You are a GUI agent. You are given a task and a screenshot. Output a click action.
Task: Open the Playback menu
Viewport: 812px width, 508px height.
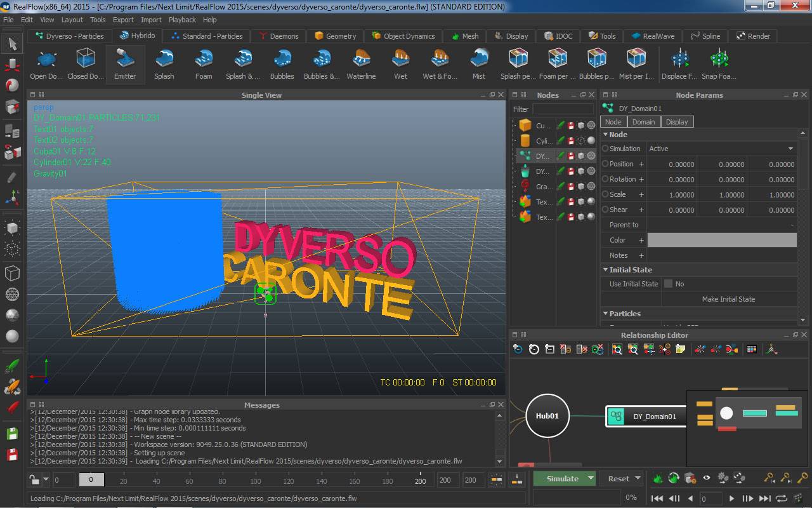(x=182, y=20)
